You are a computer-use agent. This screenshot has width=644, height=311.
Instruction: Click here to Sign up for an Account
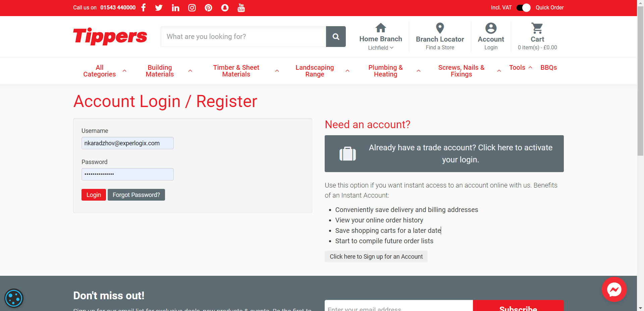[x=376, y=257]
